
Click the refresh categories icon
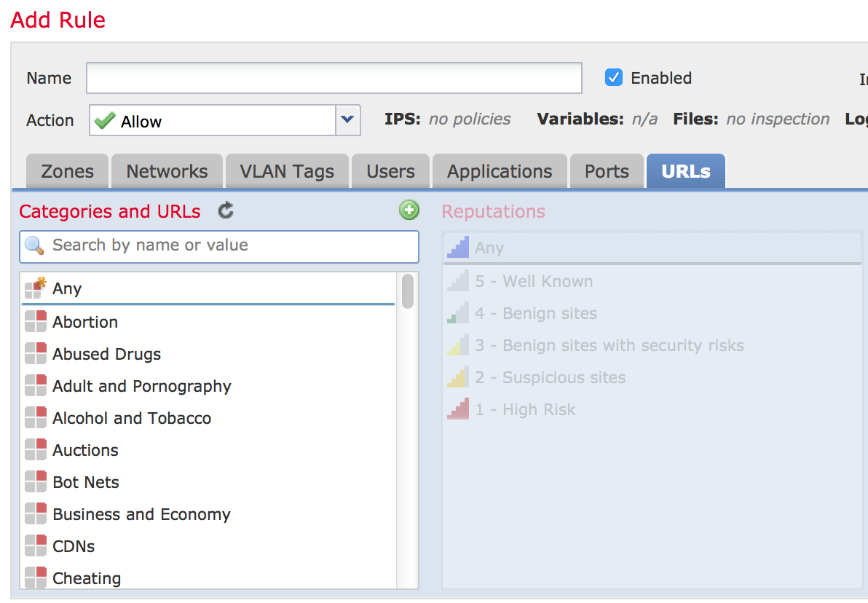tap(226, 211)
